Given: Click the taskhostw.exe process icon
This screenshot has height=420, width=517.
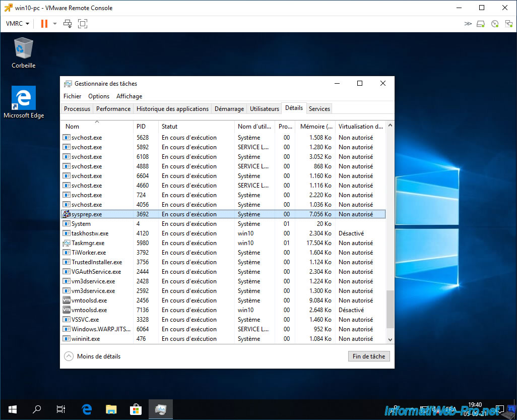Looking at the screenshot, I should pos(67,233).
